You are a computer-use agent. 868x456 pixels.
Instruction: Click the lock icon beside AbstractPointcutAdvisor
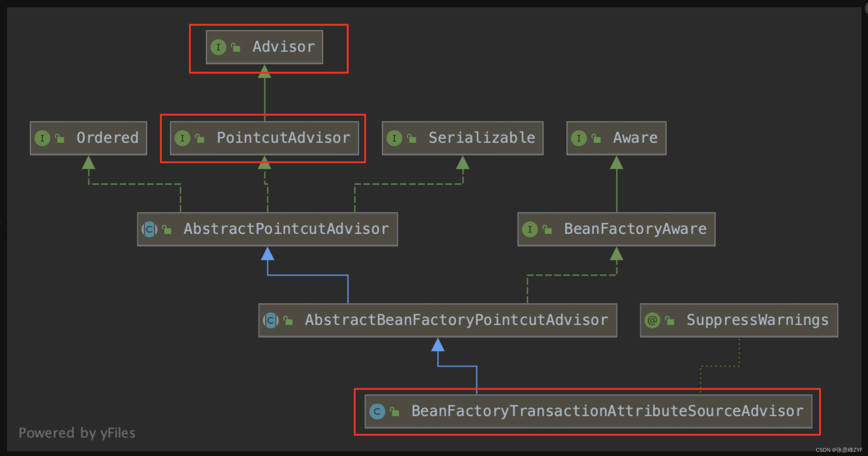click(167, 229)
